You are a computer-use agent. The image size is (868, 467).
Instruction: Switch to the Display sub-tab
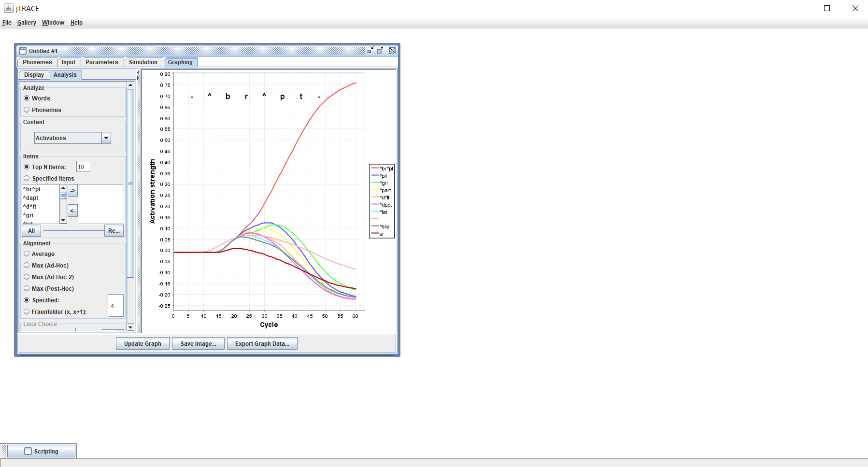(x=34, y=75)
